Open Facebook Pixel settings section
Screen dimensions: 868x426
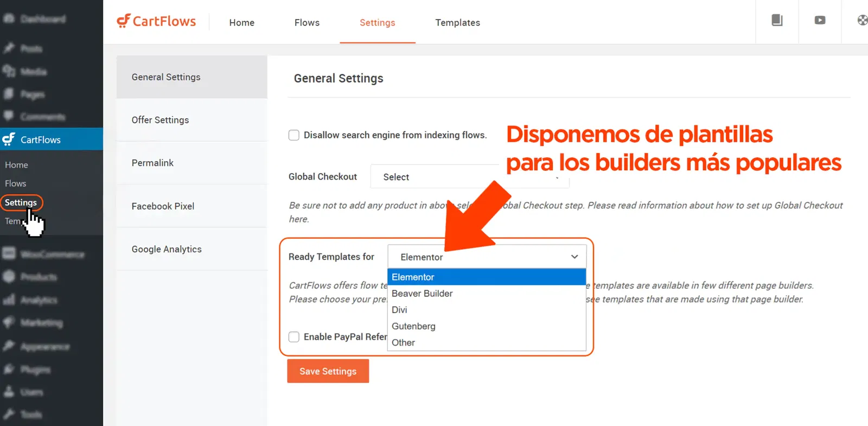[163, 206]
